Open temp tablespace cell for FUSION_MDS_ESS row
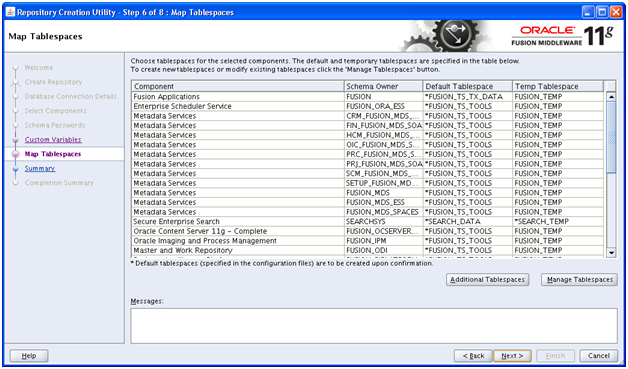The width and height of the screenshot is (628, 369). pyautogui.click(x=558, y=202)
